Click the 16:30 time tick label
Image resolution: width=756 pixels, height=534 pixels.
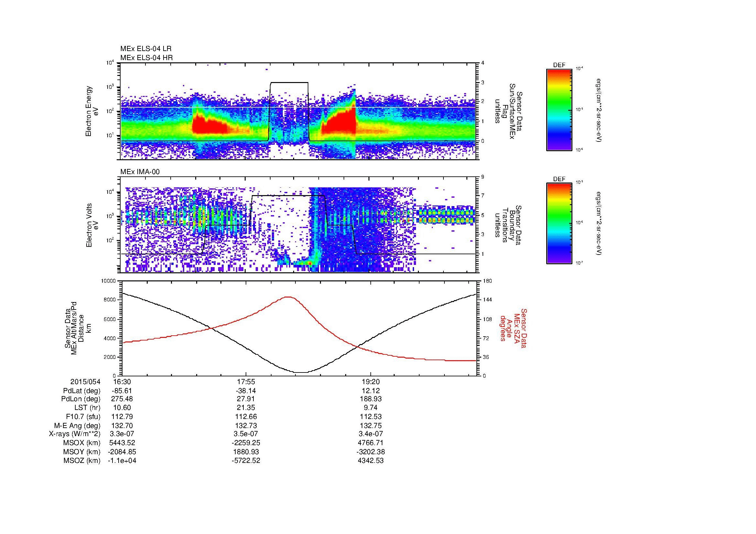click(x=122, y=382)
